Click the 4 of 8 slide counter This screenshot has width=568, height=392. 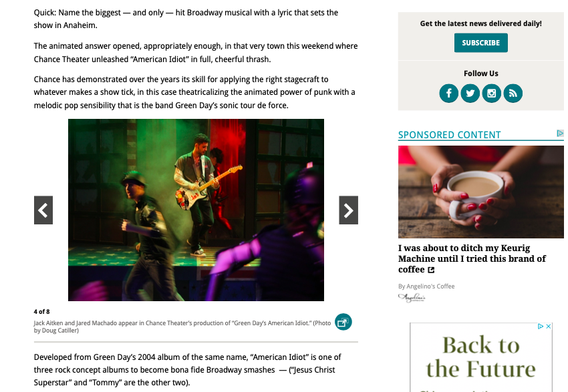coord(41,312)
